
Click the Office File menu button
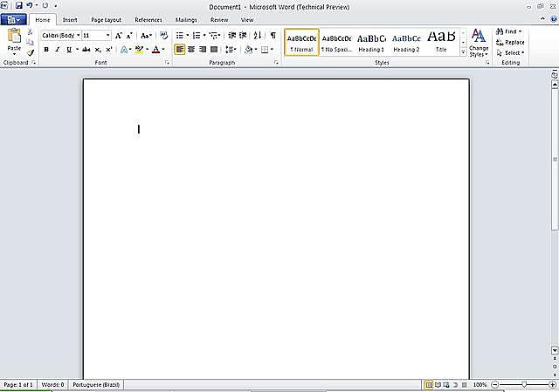click(13, 19)
